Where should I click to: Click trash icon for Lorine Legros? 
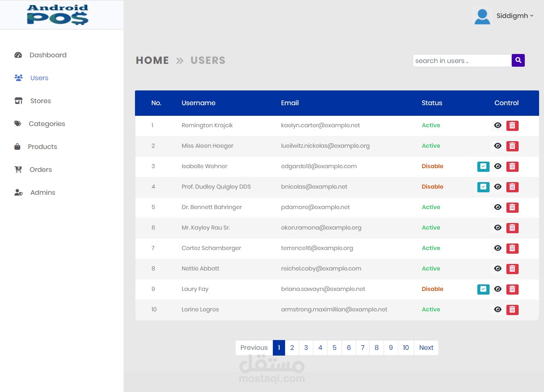[x=512, y=310]
